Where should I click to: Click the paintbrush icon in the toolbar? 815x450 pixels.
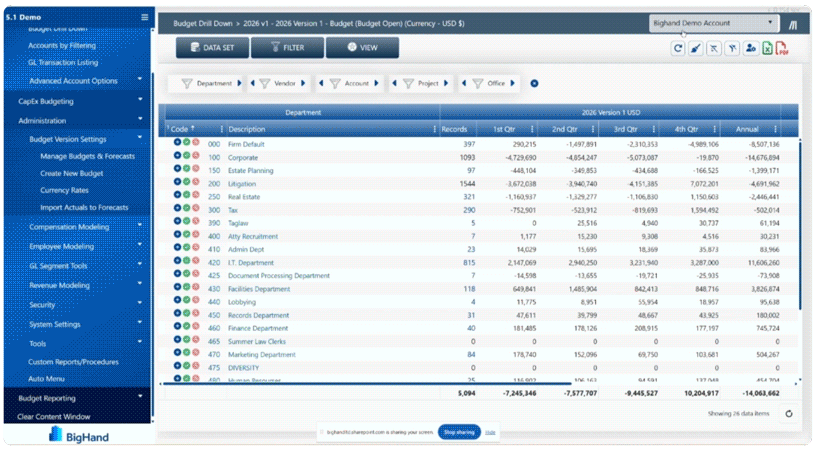[x=695, y=48]
